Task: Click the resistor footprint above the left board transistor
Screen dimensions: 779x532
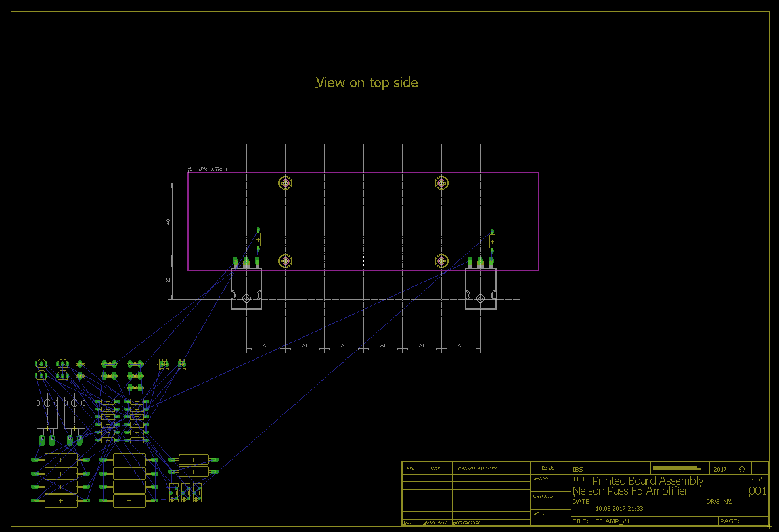Action: pos(258,240)
